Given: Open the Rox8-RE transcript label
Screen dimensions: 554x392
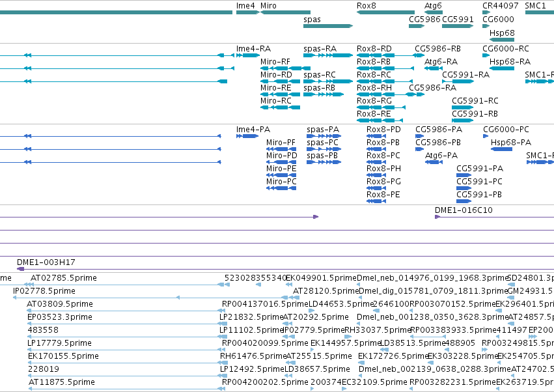Looking at the screenshot, I should click(374, 114).
